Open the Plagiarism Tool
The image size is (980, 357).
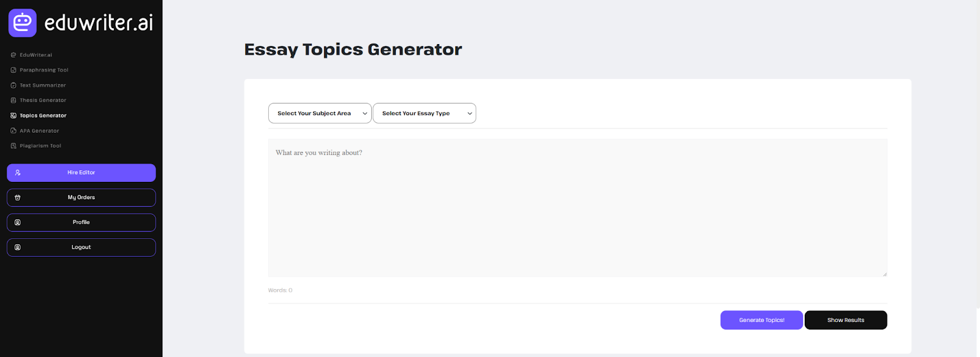40,146
